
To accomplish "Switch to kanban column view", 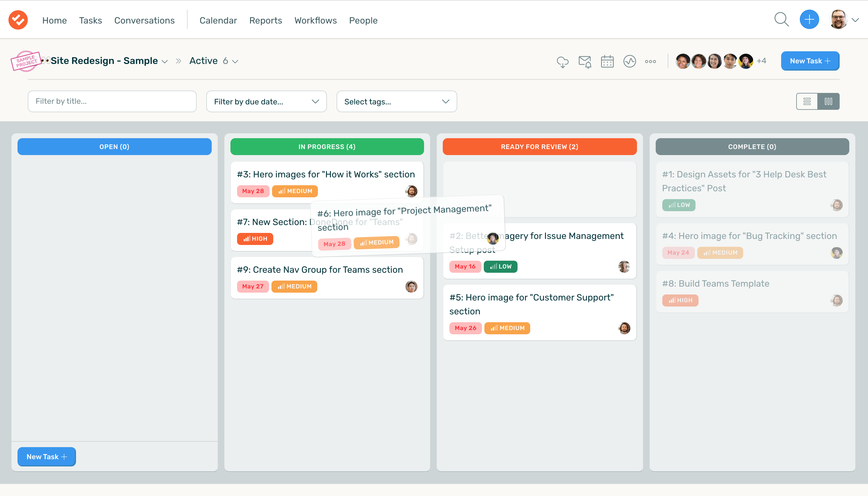I will 828,101.
